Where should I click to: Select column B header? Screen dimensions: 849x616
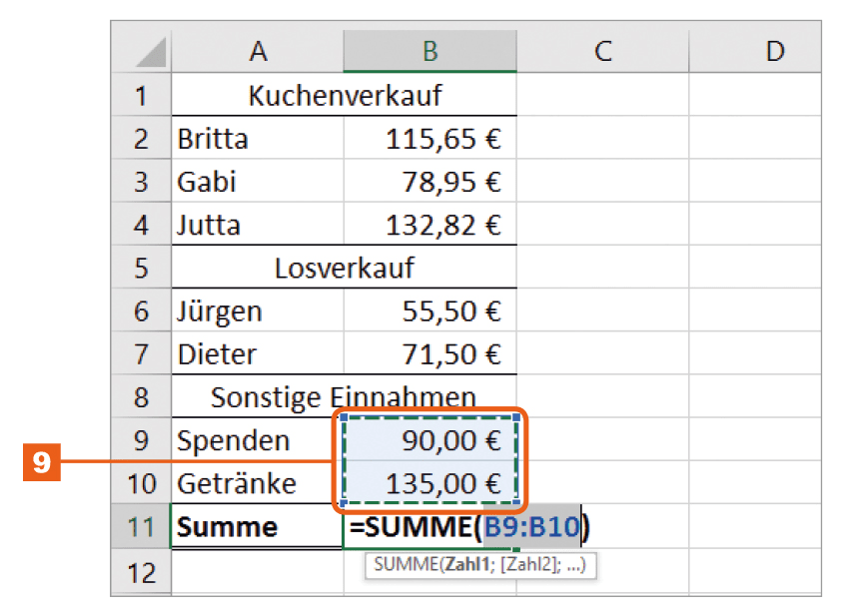point(429,51)
